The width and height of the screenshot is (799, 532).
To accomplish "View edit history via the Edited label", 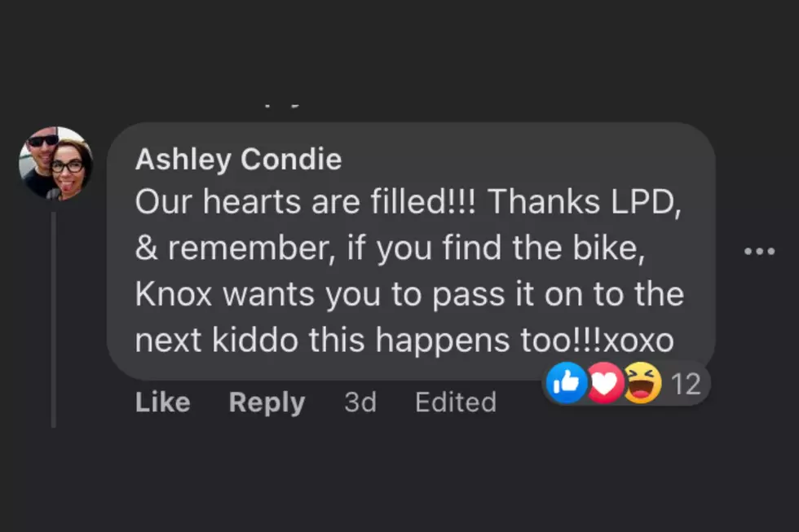I will point(456,402).
